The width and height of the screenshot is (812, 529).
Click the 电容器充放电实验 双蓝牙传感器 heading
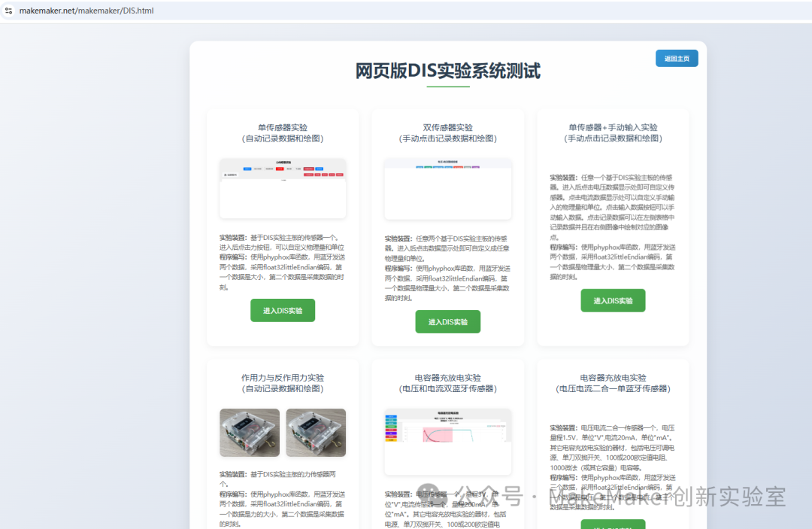point(448,383)
